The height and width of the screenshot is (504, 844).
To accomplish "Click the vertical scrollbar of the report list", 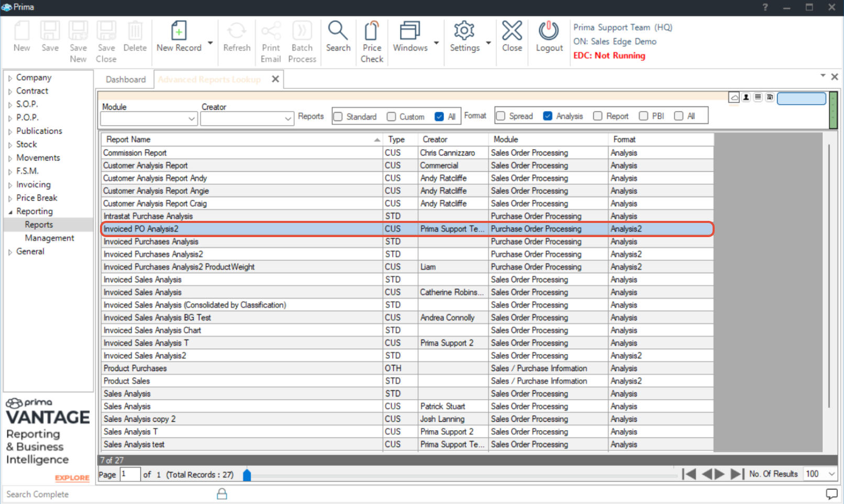I will click(x=829, y=276).
